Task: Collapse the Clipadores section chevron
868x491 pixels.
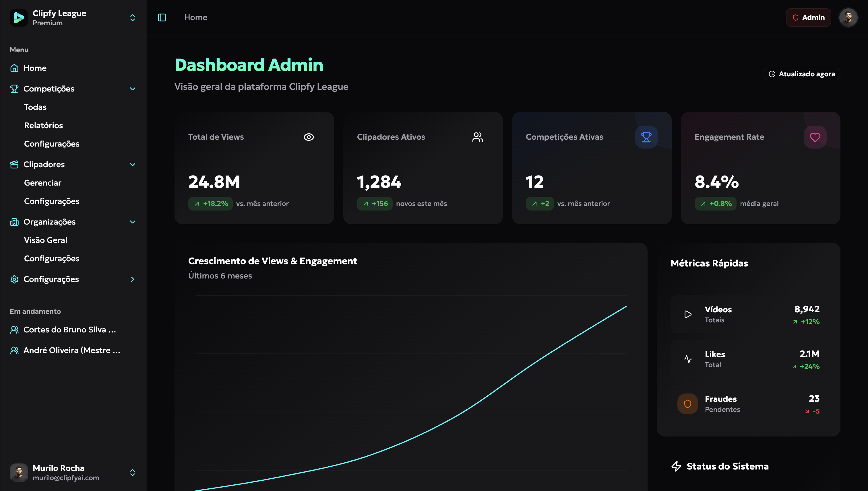Action: [x=132, y=165]
